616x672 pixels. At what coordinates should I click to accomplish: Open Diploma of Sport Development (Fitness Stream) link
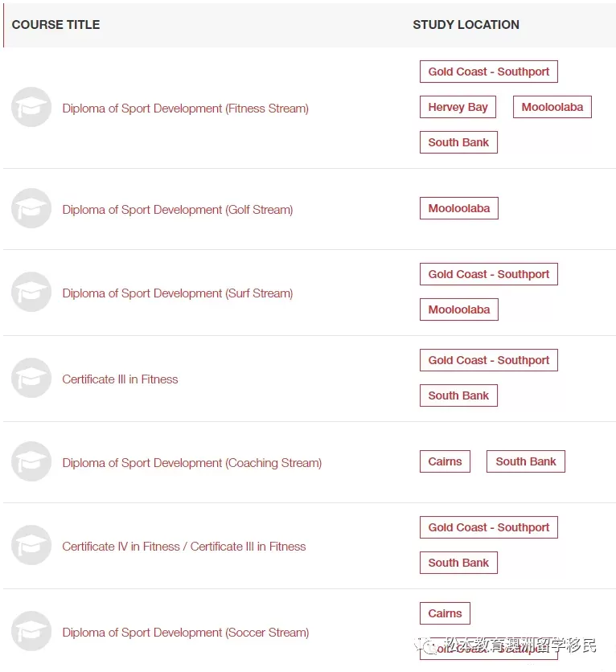pyautogui.click(x=185, y=109)
